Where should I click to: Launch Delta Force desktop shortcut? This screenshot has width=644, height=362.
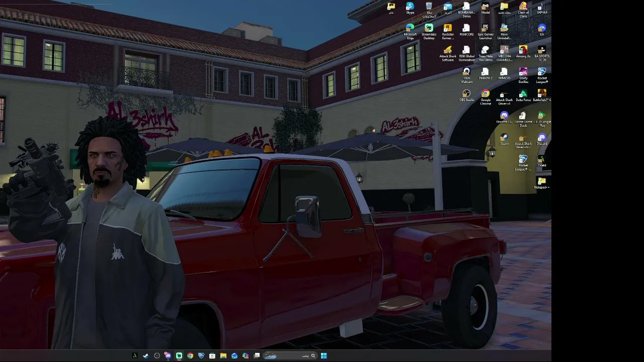(523, 96)
